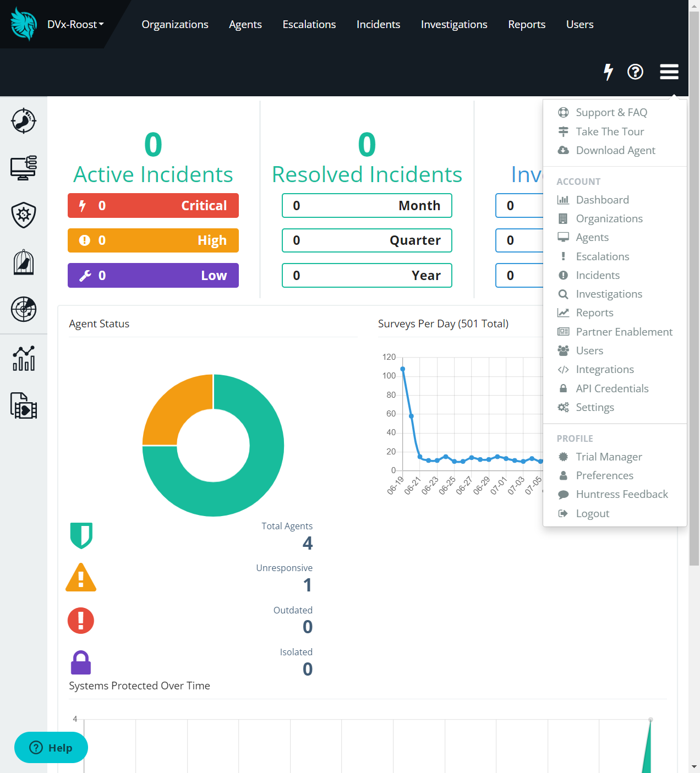Click the lock icon beside API Credentials
This screenshot has height=773, width=700.
pos(564,388)
